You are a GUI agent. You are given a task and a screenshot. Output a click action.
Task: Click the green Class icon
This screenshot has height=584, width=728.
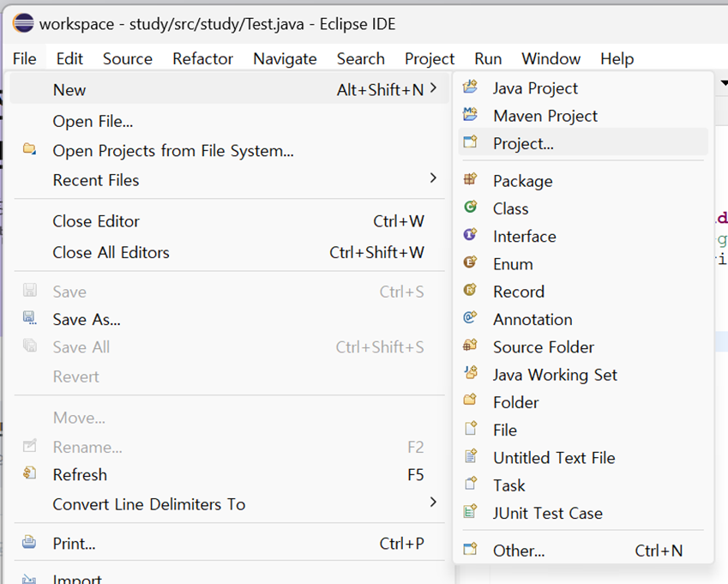470,207
